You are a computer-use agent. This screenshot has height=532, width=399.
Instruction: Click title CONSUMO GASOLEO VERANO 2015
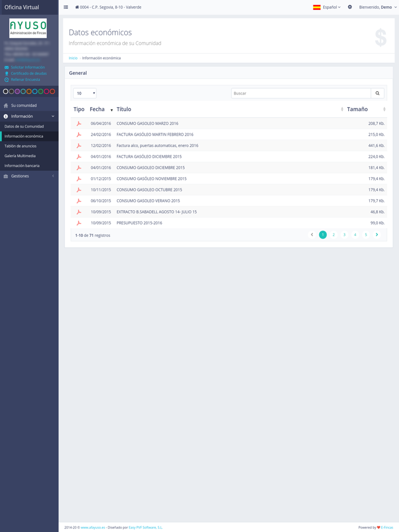[148, 201]
